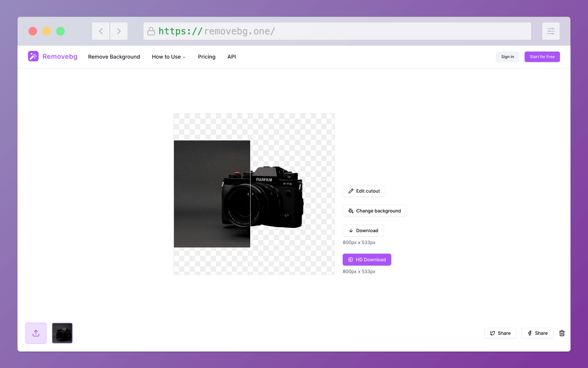The image size is (588, 368).
Task: Open browser options via the sliders icon
Action: pos(551,31)
